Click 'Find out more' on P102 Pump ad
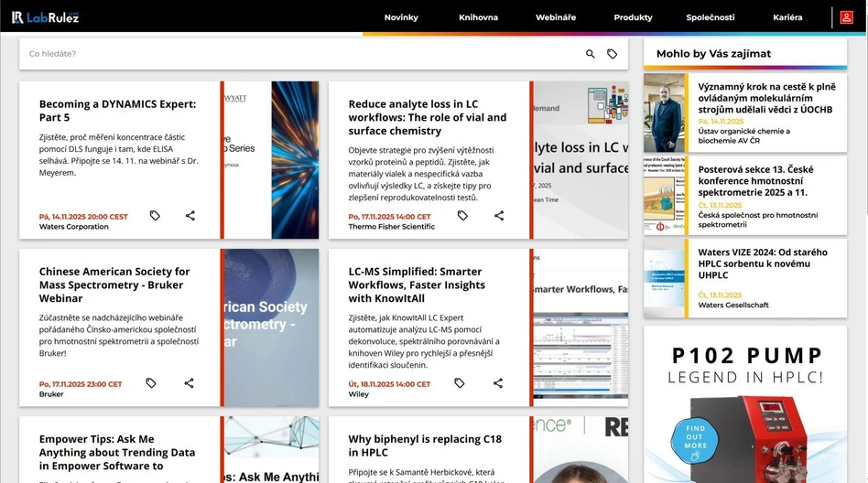 coord(695,442)
